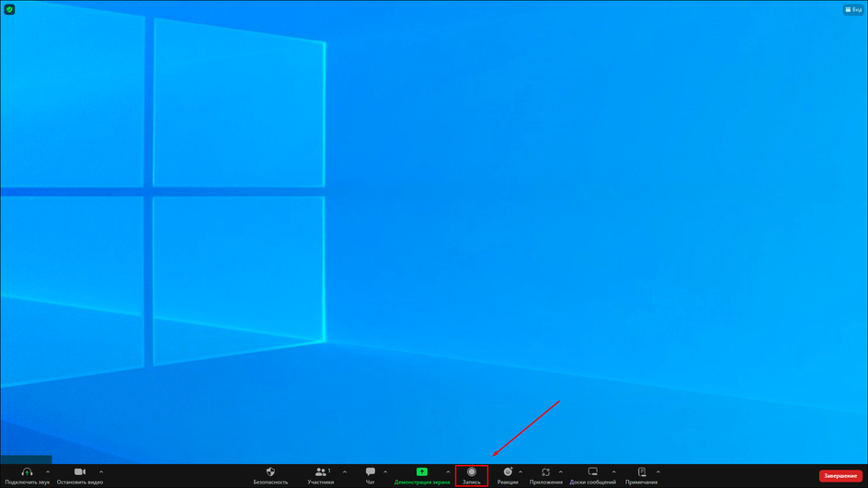The width and height of the screenshot is (868, 488).
Task: Click the red Завершение end meeting button
Action: click(x=840, y=476)
